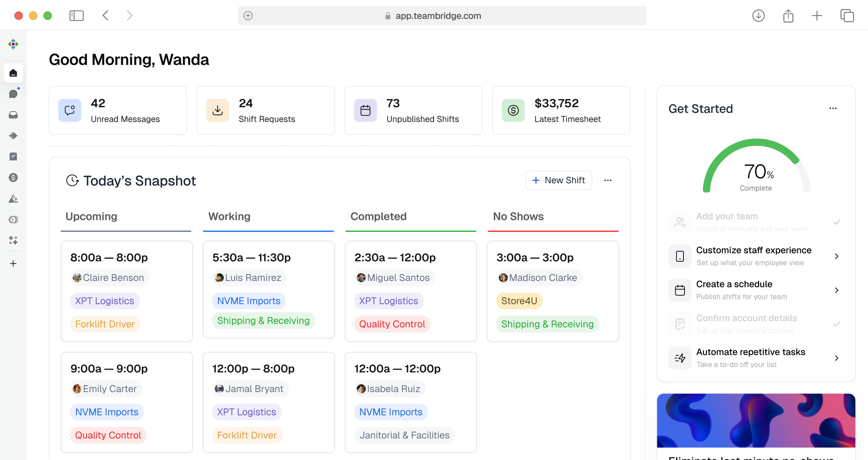Screen dimensions: 868x460
Task: Click the app.teambridge.com address bar
Action: coord(438,16)
